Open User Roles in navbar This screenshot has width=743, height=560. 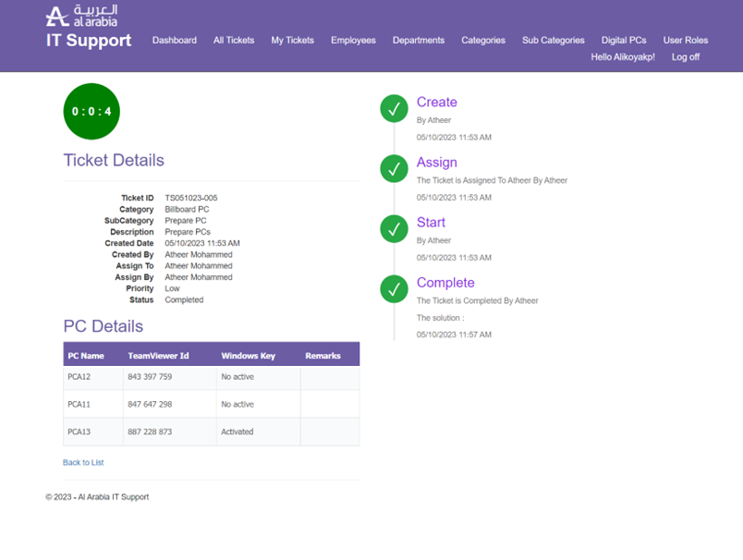(685, 41)
